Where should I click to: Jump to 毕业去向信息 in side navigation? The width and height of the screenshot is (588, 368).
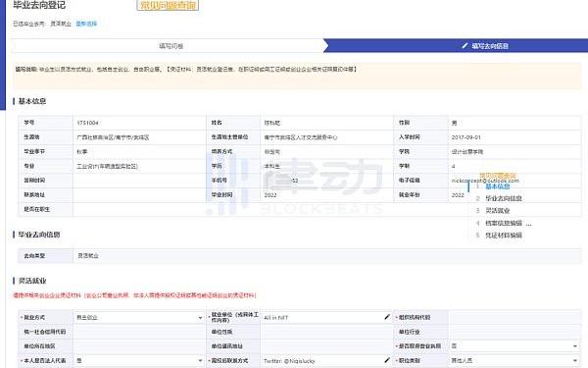click(x=504, y=198)
